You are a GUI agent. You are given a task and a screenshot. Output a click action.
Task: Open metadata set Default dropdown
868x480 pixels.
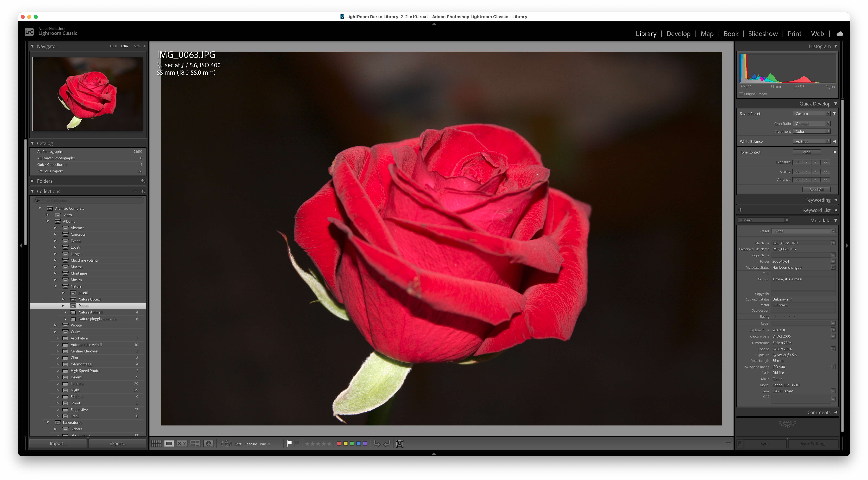(x=763, y=220)
